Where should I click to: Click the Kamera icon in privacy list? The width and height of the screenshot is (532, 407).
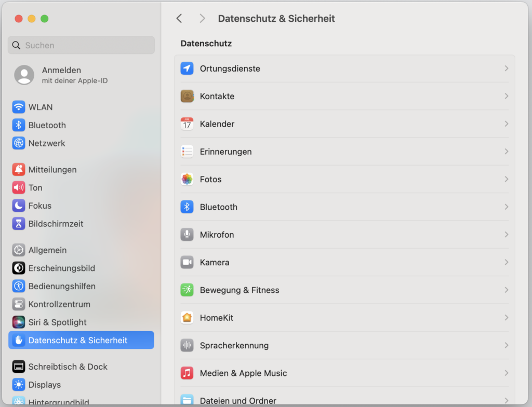pyautogui.click(x=187, y=262)
